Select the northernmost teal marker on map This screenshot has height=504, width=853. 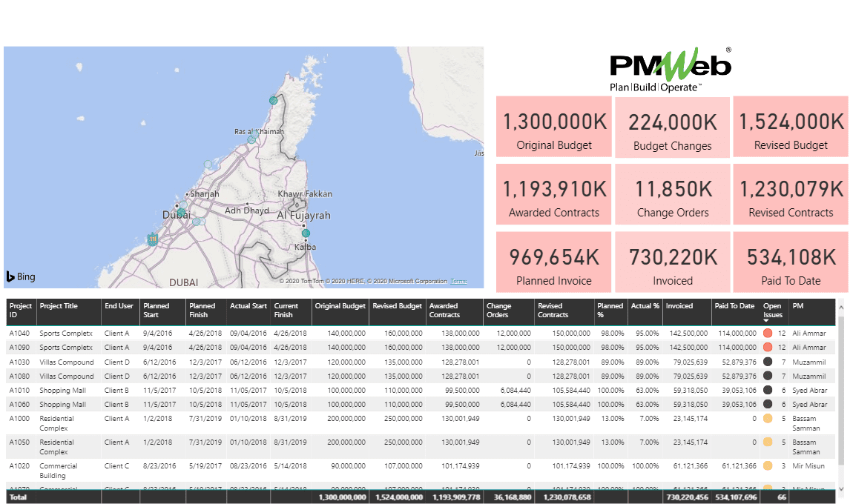273,99
